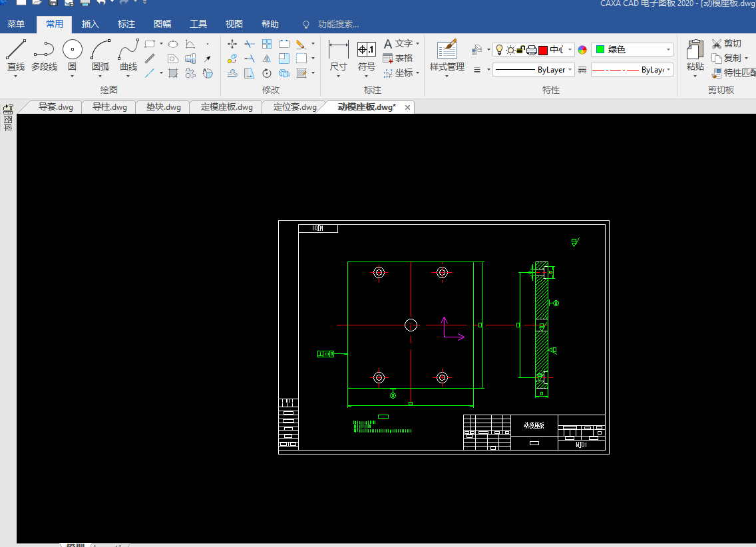This screenshot has width=756, height=547.
Task: Switch to 导套.dwg document tab
Action: [x=55, y=107]
